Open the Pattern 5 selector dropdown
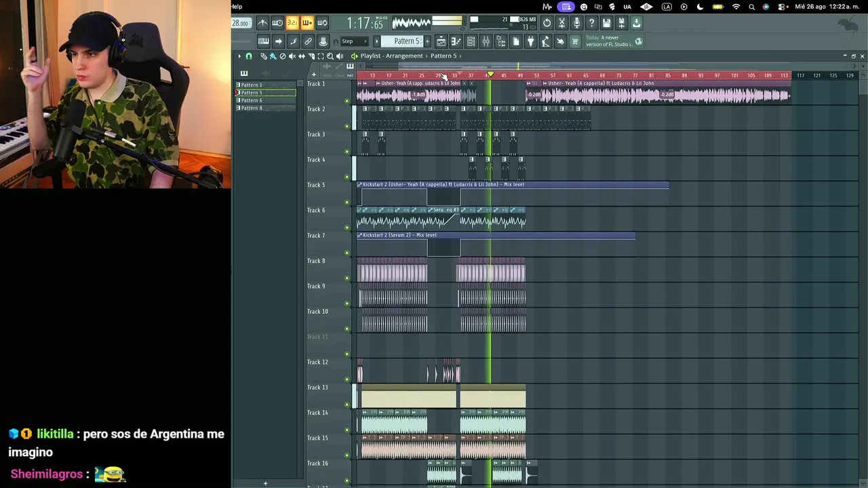The width and height of the screenshot is (868, 488). (x=407, y=41)
